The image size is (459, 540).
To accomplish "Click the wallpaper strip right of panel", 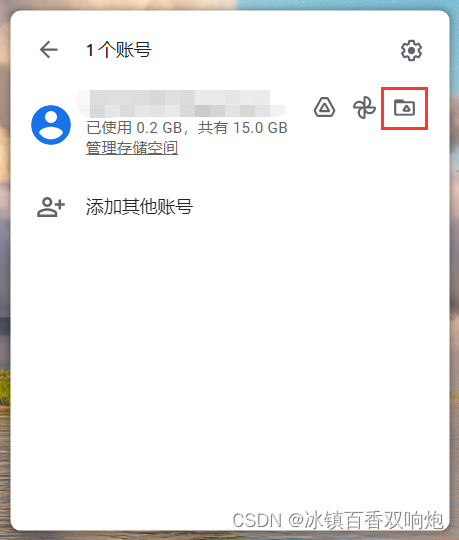I will pyautogui.click(x=455, y=276).
